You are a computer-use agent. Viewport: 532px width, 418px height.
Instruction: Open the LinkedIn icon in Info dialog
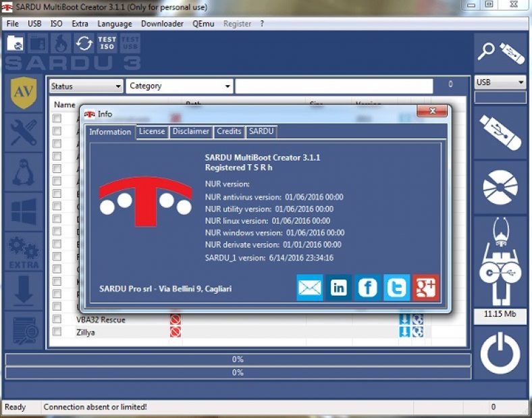click(339, 288)
